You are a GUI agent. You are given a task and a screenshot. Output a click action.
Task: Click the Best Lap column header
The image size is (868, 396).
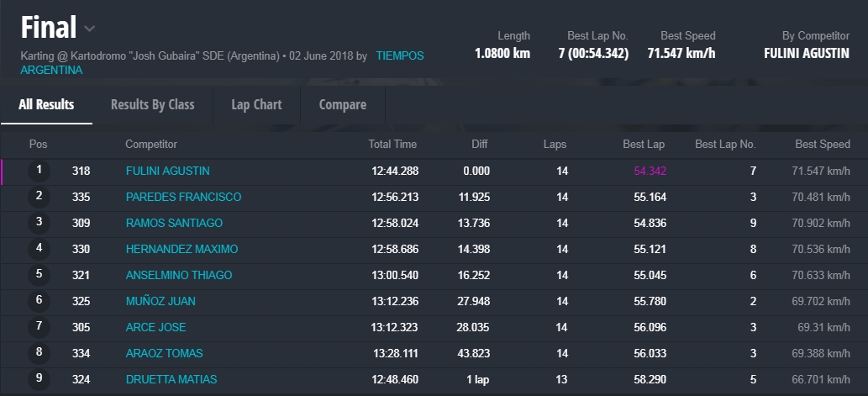click(x=644, y=145)
